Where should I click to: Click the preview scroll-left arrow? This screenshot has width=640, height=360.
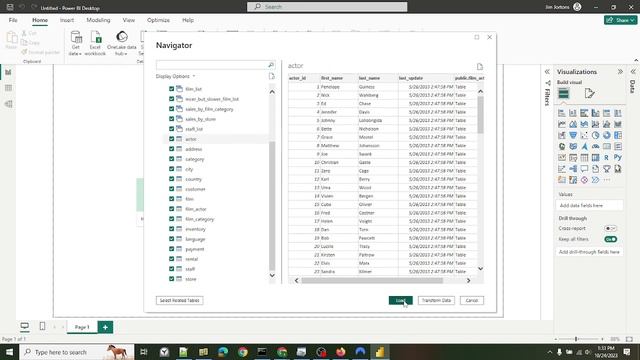tap(296, 280)
